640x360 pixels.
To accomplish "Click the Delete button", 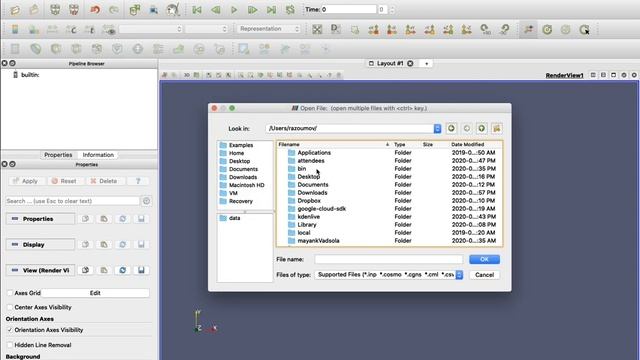I will click(x=104, y=181).
